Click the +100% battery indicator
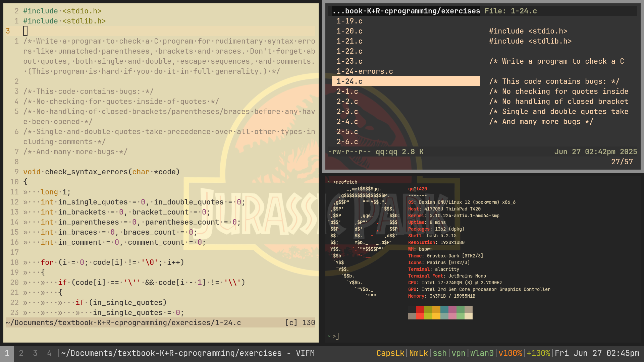Screen dimensions: 644x362 point(538,353)
